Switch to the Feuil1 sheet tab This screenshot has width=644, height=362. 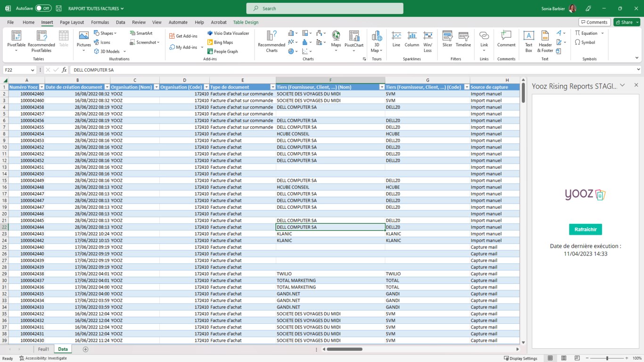(43, 349)
